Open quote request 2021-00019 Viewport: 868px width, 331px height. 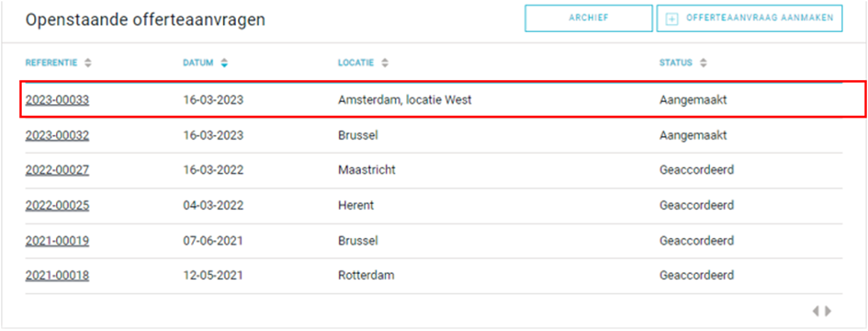click(57, 241)
